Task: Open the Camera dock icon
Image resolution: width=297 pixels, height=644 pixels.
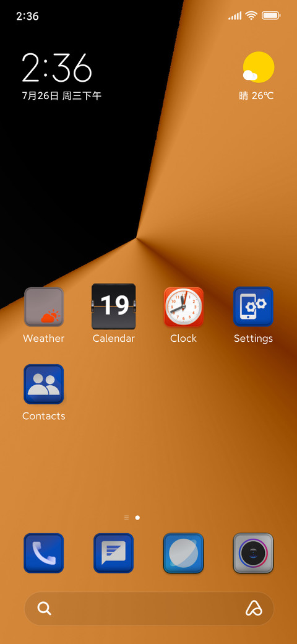Action: click(x=253, y=553)
